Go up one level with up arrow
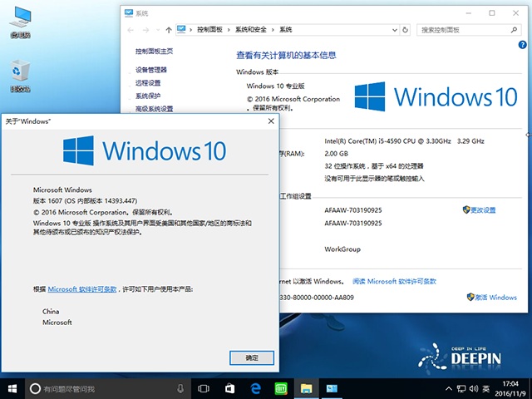 (169, 30)
